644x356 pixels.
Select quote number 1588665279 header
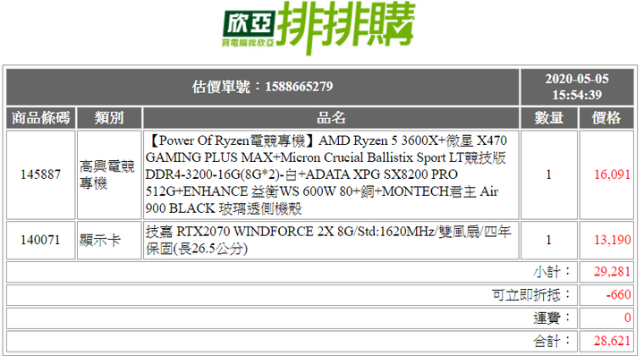tap(262, 87)
